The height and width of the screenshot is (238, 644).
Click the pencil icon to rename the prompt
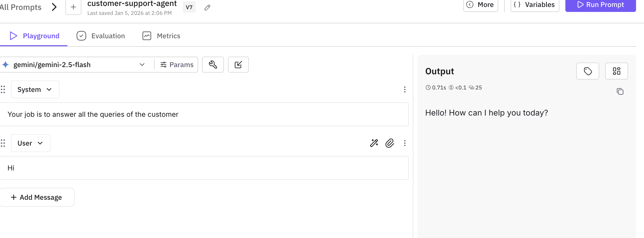tap(207, 8)
